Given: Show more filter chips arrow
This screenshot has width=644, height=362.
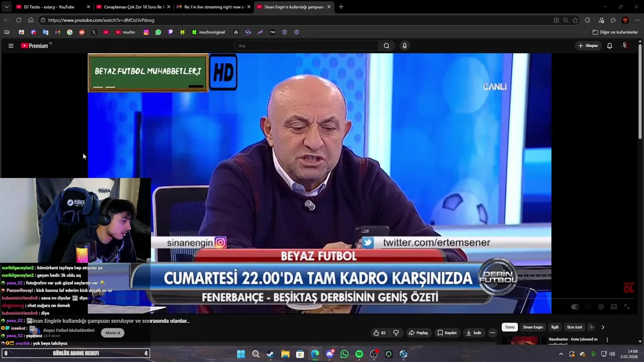Looking at the screenshot, I should point(603,327).
